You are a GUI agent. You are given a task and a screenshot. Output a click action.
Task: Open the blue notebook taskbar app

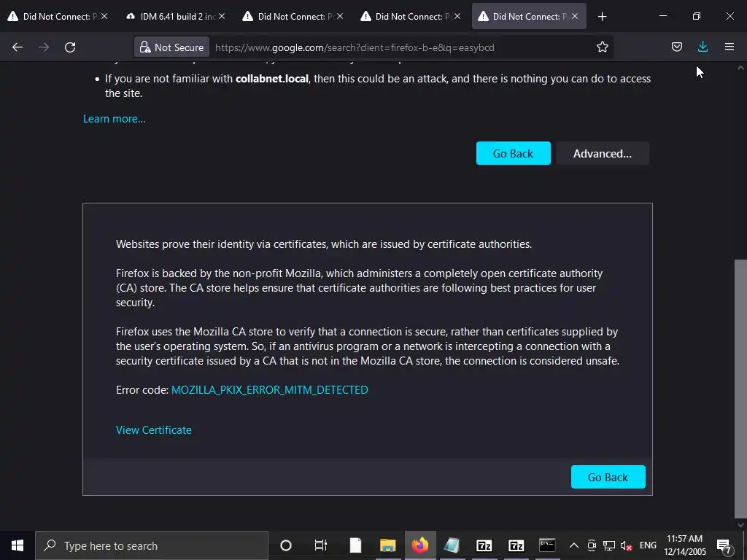click(452, 545)
